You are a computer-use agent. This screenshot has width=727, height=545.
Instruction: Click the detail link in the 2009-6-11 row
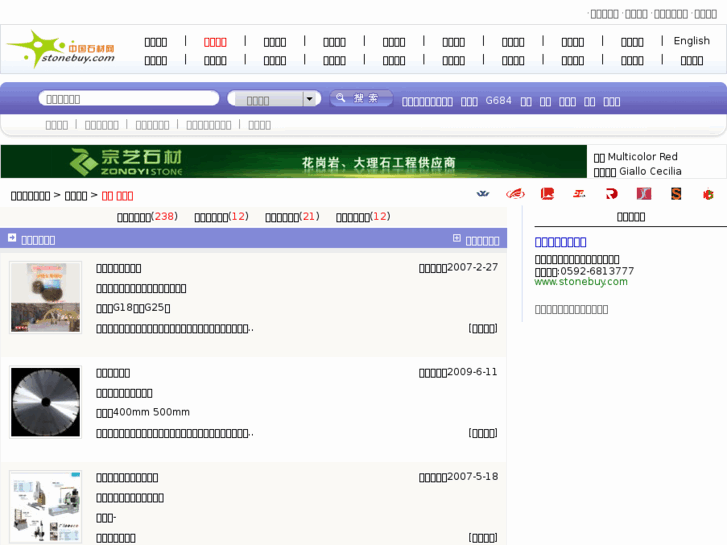coord(483,433)
